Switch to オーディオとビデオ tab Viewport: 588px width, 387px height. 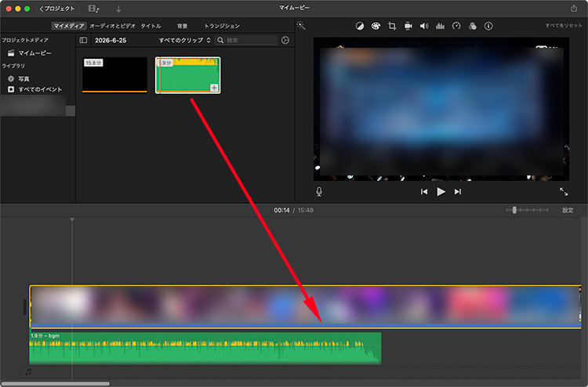coord(112,26)
